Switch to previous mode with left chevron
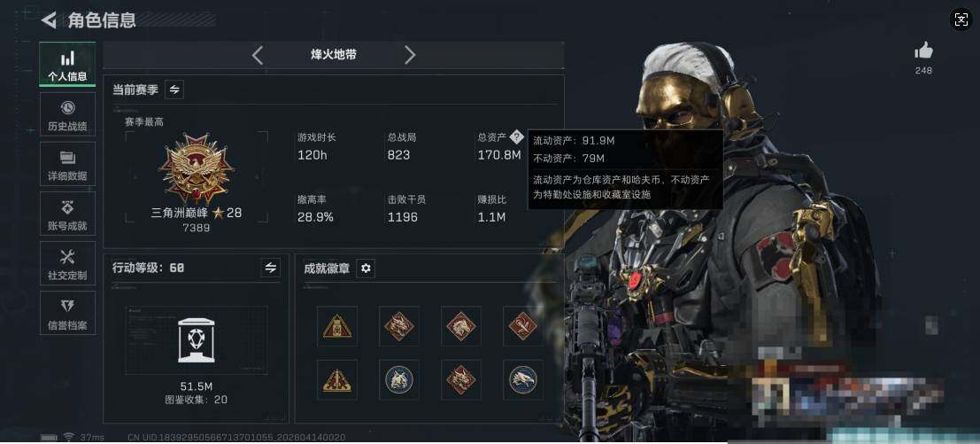 (257, 55)
